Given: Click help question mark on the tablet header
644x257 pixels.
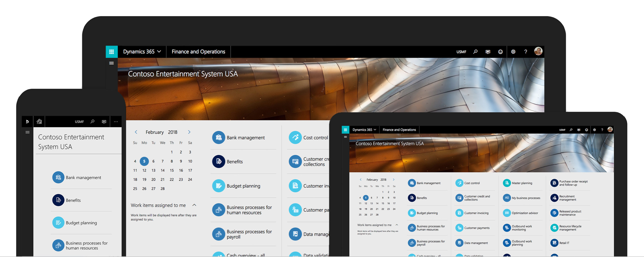Looking at the screenshot, I should [602, 130].
